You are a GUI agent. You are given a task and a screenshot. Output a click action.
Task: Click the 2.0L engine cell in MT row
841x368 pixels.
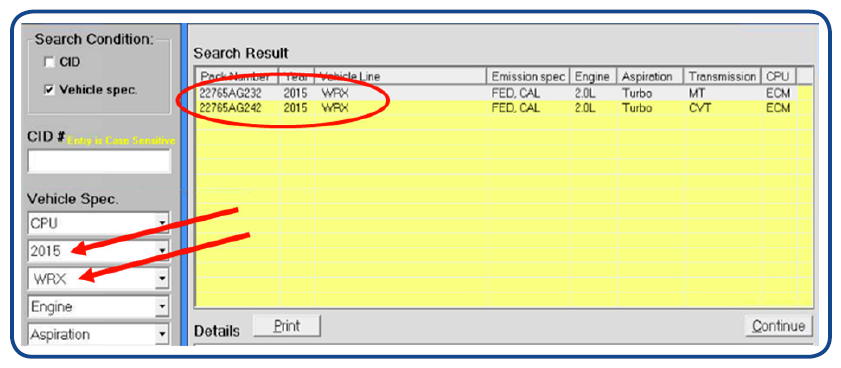[594, 93]
